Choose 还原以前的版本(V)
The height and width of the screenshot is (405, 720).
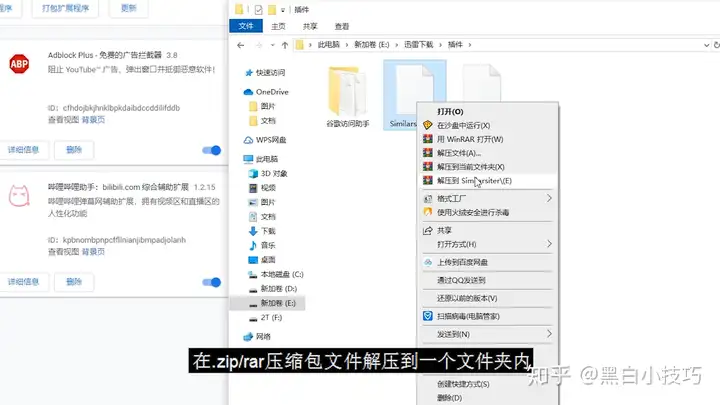(487, 298)
